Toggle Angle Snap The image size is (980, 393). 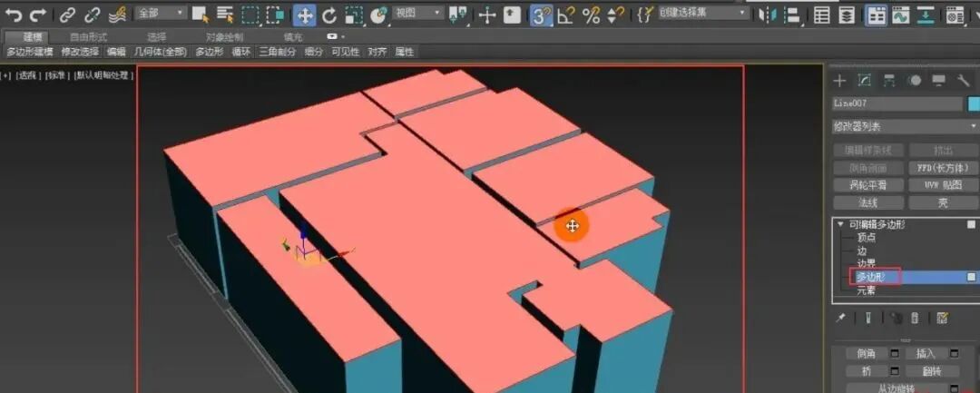(x=566, y=15)
